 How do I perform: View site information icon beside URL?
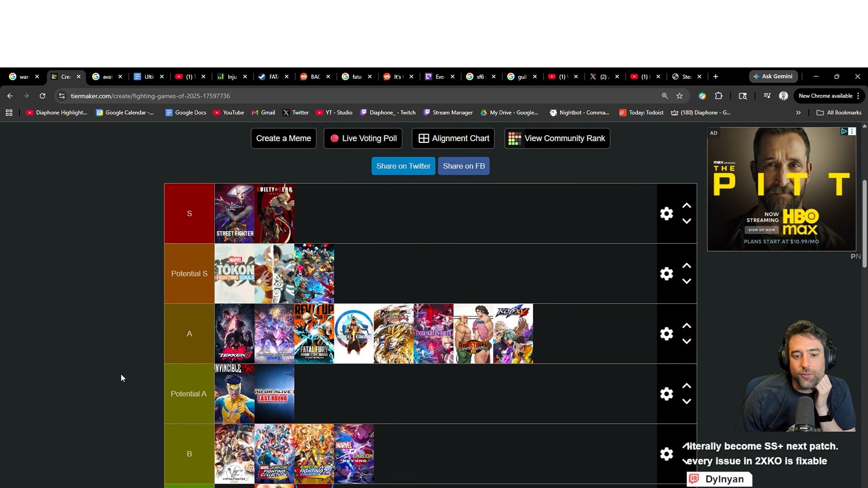click(62, 96)
